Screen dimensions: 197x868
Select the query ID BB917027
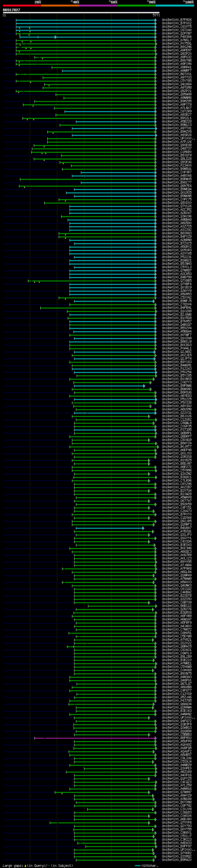(11, 10)
